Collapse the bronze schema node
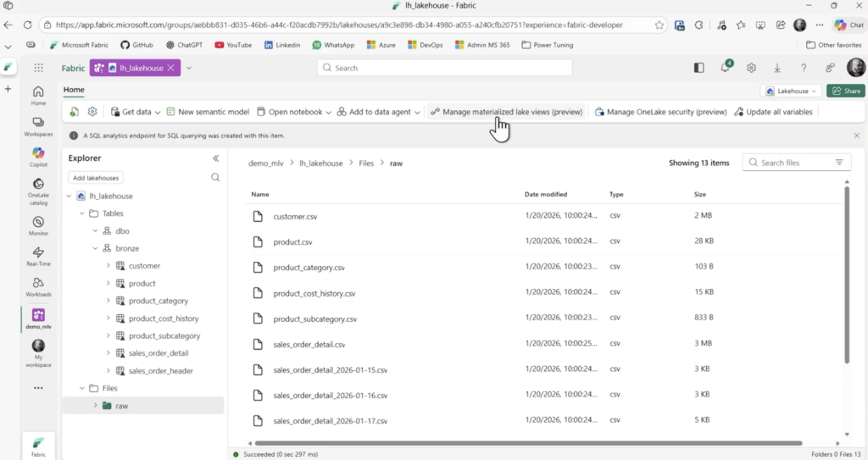This screenshot has height=460, width=868. pos(95,248)
